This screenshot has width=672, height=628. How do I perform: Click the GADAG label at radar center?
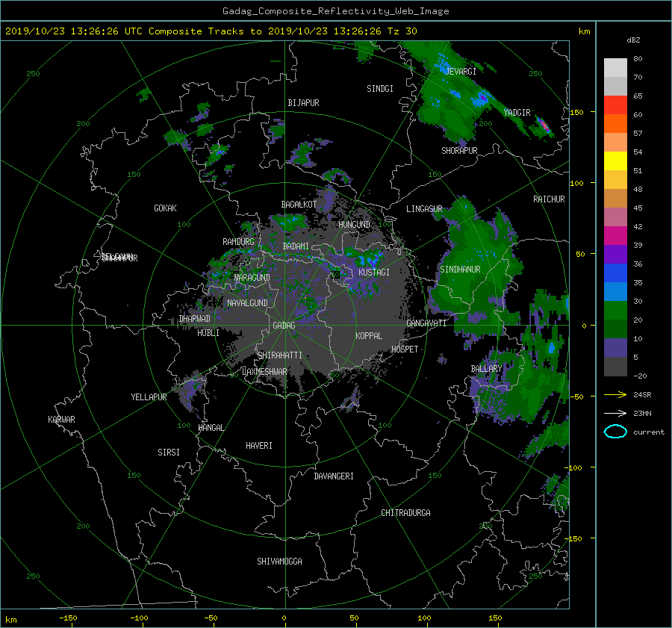(x=284, y=326)
